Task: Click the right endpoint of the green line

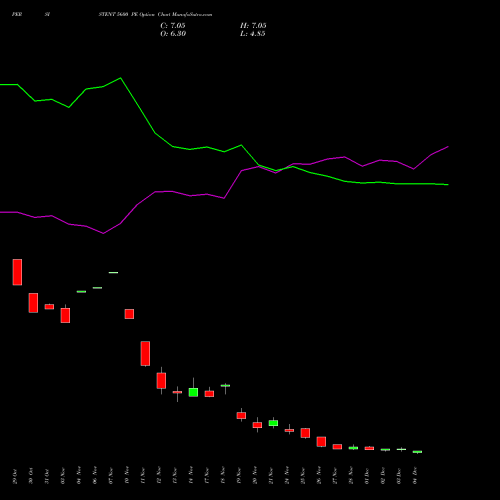Action: pos(448,184)
